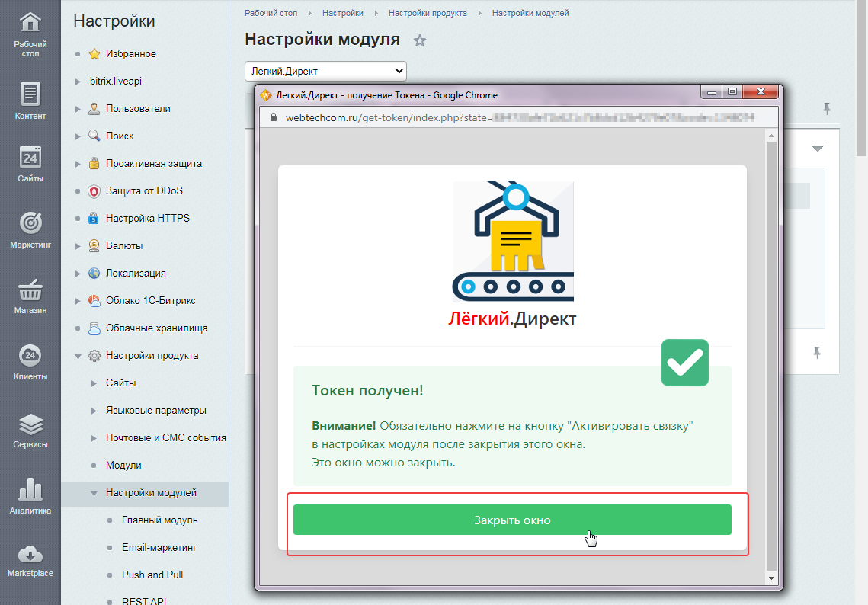This screenshot has height=605, width=868.
Task: Expand the bitrix.liveapi tree node
Action: (x=78, y=82)
